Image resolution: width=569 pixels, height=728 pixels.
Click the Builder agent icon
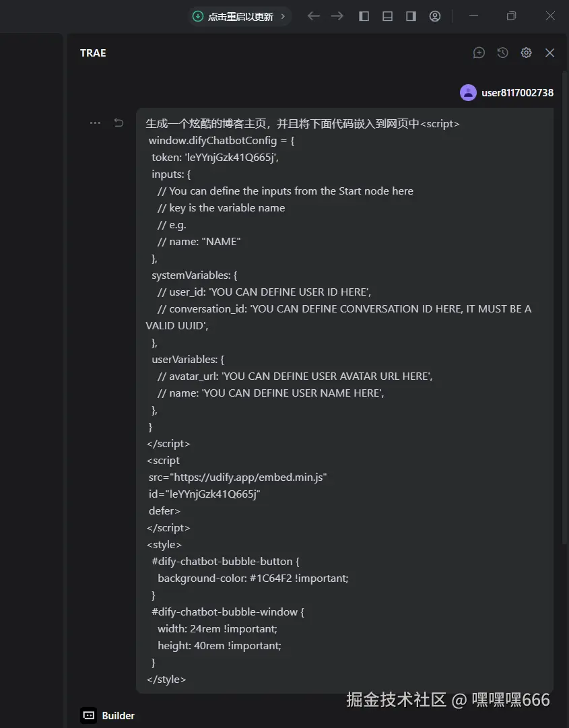pyautogui.click(x=89, y=715)
